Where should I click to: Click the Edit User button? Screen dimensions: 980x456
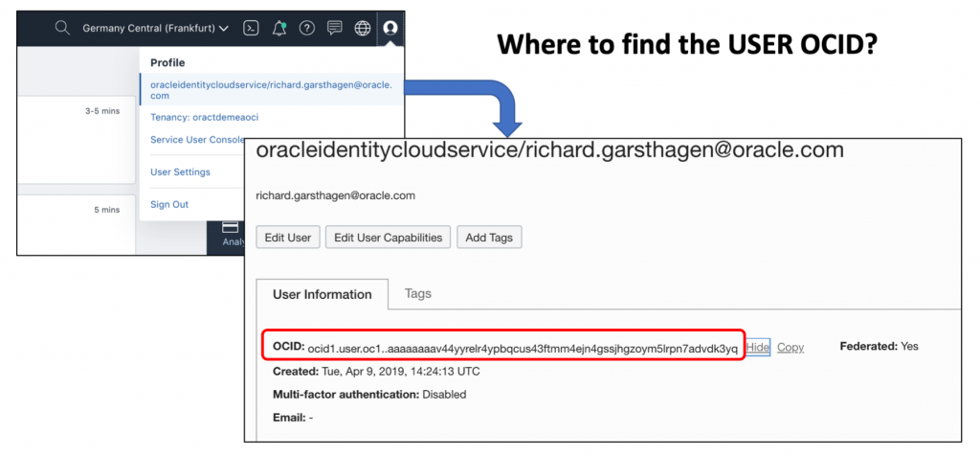288,238
